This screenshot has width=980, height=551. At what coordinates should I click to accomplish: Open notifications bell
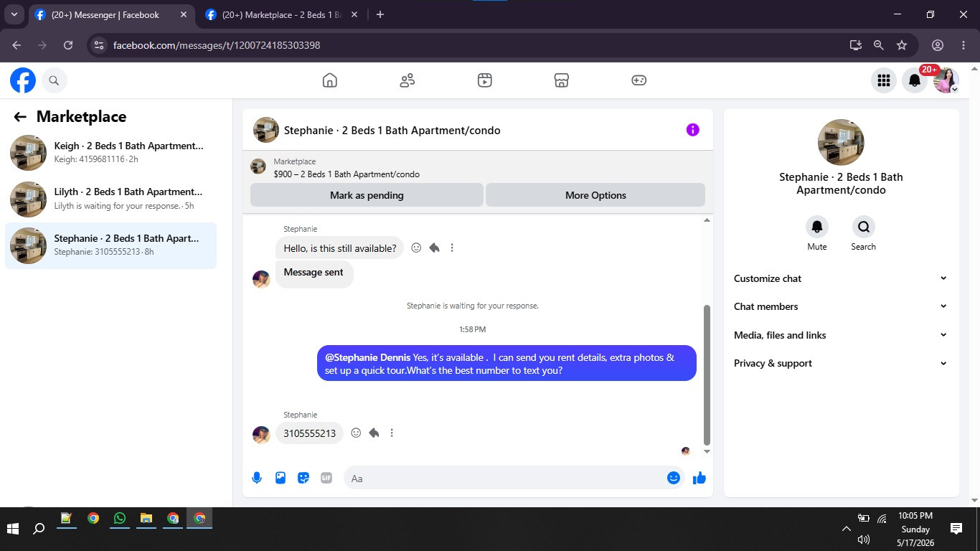[915, 80]
